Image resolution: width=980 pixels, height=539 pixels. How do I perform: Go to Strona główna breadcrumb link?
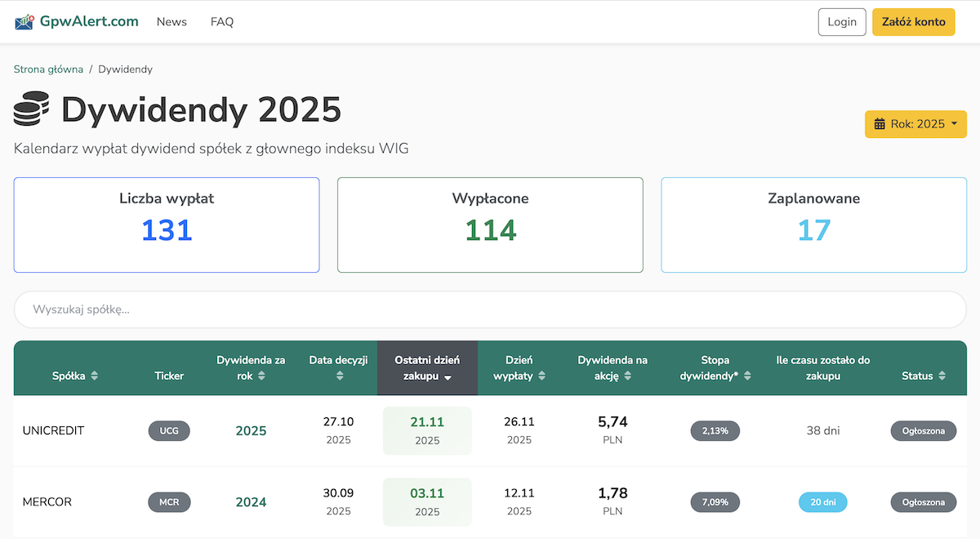point(48,69)
